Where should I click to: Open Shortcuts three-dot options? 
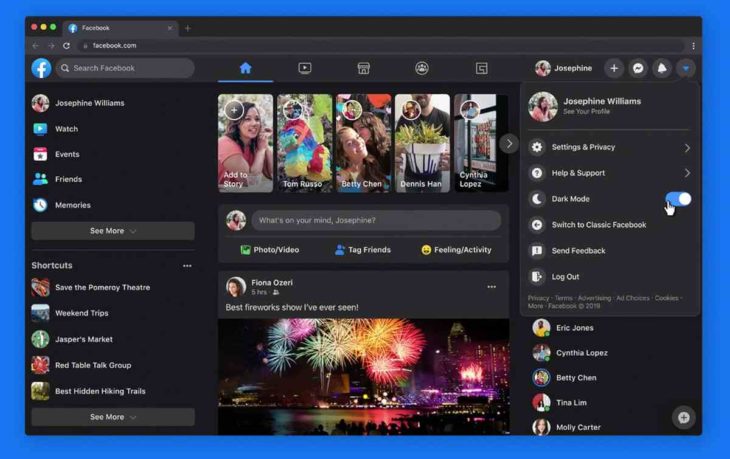coord(187,266)
